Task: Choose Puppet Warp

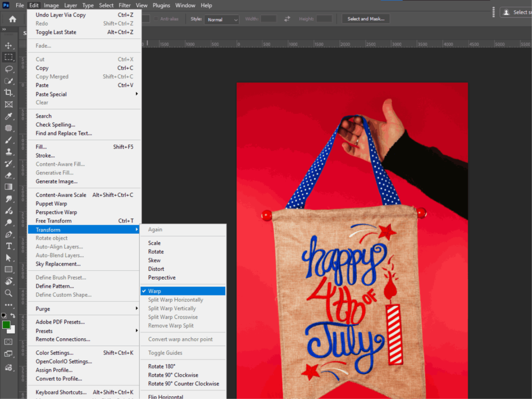Action: (84, 204)
